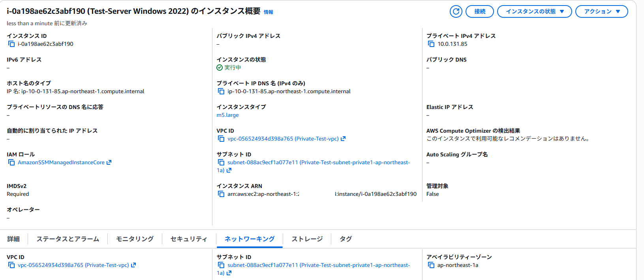Switch to the セキュリティ tab
Image resolution: width=644 pixels, height=280 pixels.
[x=189, y=239]
